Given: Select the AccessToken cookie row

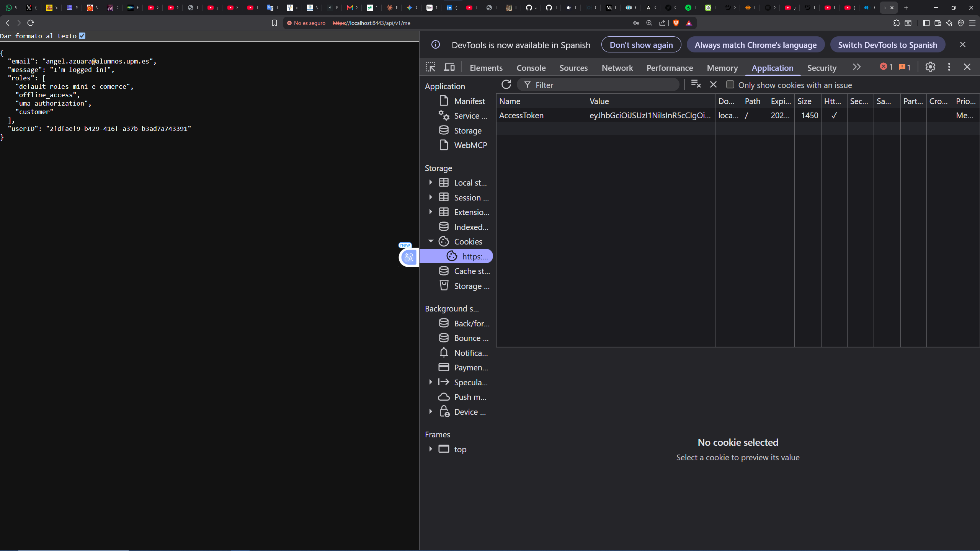Looking at the screenshot, I should click(x=738, y=115).
